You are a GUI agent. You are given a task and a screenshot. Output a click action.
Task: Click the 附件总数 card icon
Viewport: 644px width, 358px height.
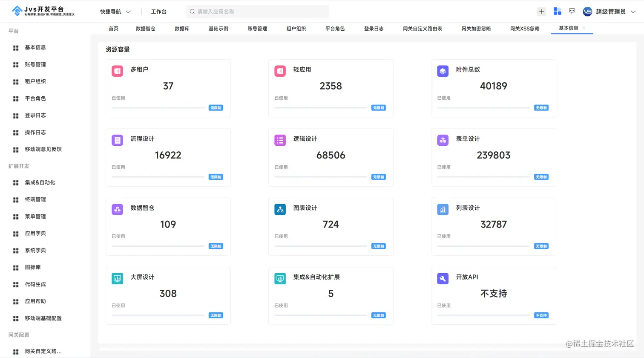(443, 71)
